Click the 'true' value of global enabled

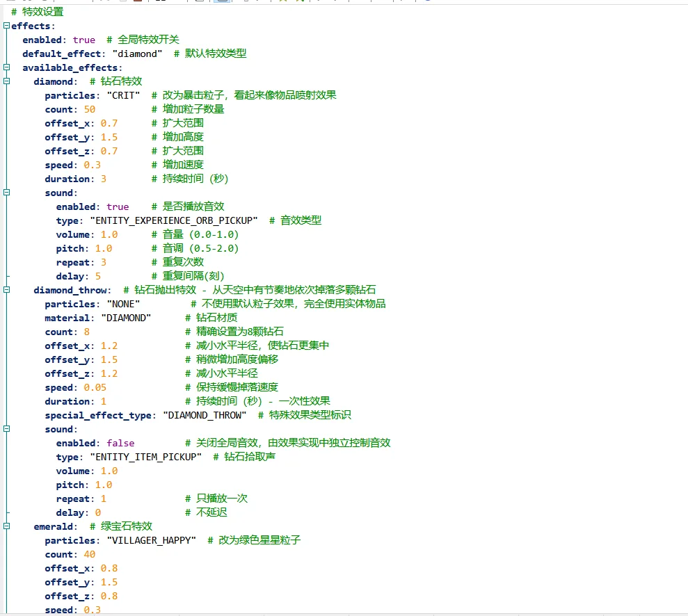[x=83, y=40]
